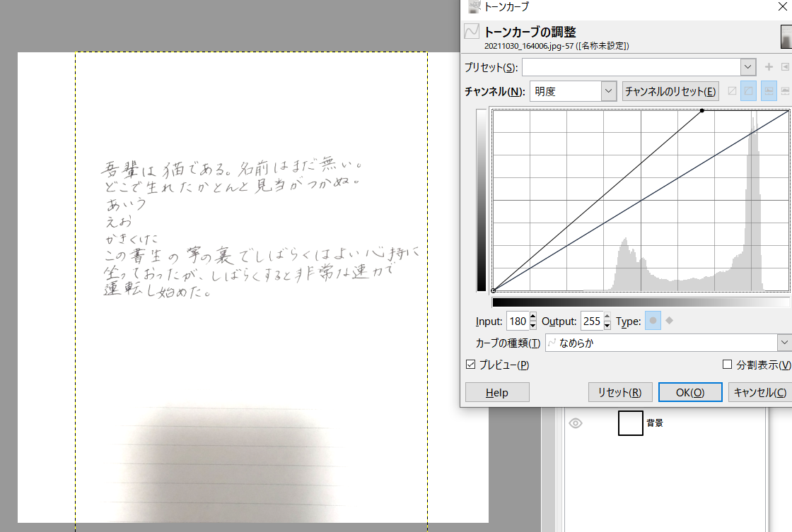Select the corner point type diamond icon
The width and height of the screenshot is (792, 532).
pos(668,321)
